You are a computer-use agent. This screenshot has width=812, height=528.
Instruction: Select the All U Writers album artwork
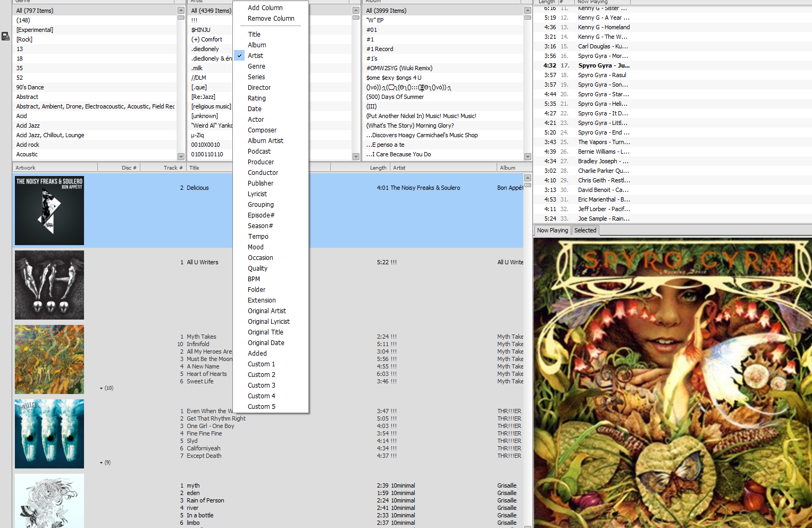click(x=49, y=285)
